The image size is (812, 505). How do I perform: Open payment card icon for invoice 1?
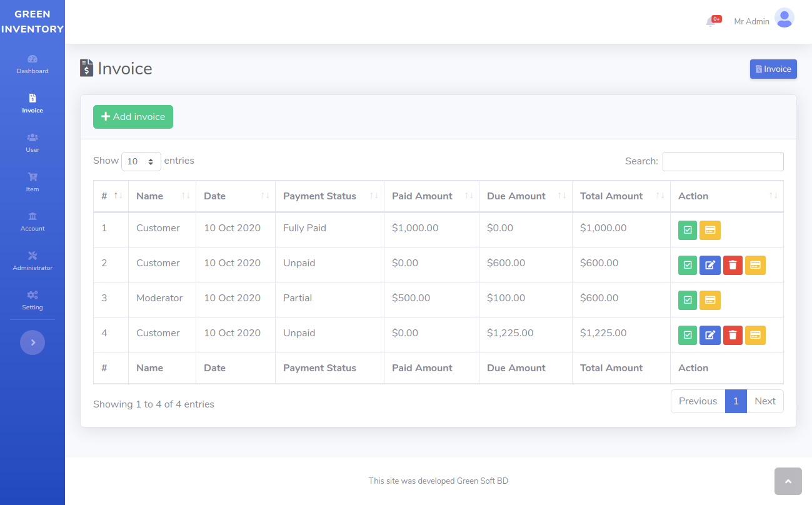(x=710, y=230)
